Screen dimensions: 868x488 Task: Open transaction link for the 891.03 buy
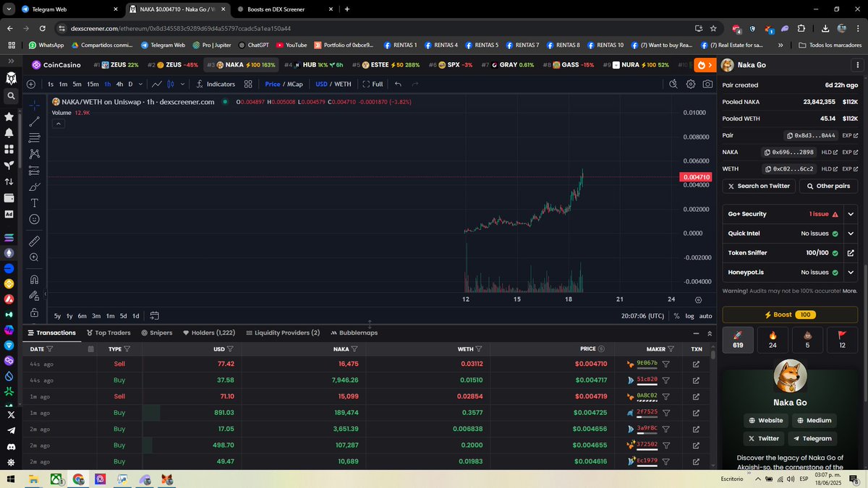(696, 413)
